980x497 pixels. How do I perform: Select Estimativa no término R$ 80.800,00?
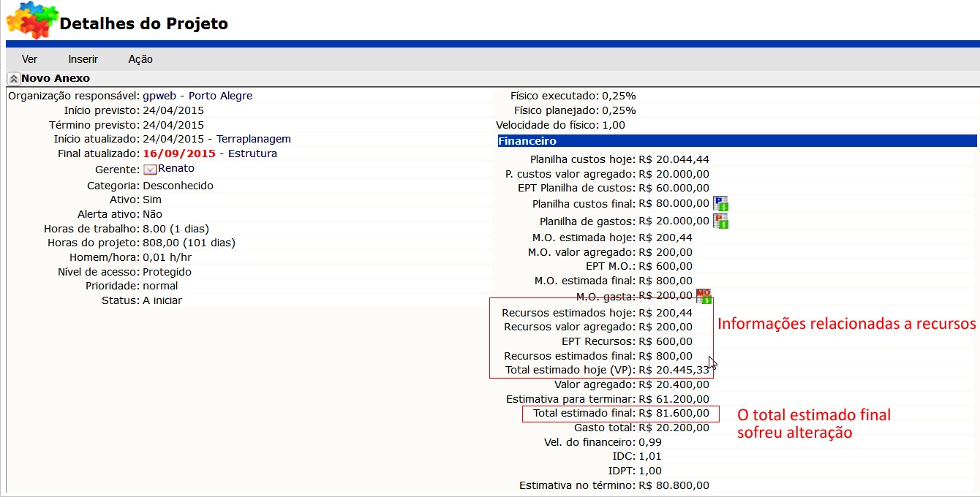click(x=674, y=485)
